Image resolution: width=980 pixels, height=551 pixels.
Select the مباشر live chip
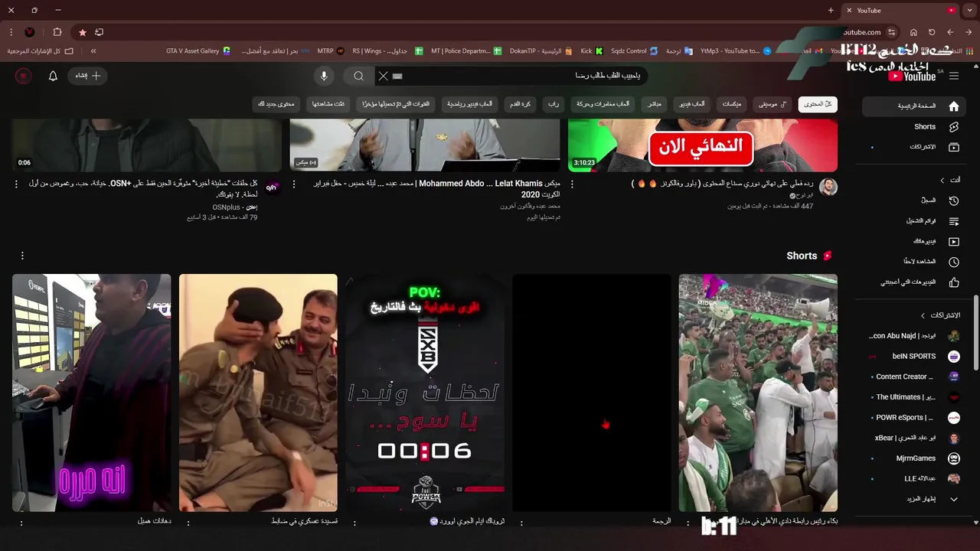654,104
